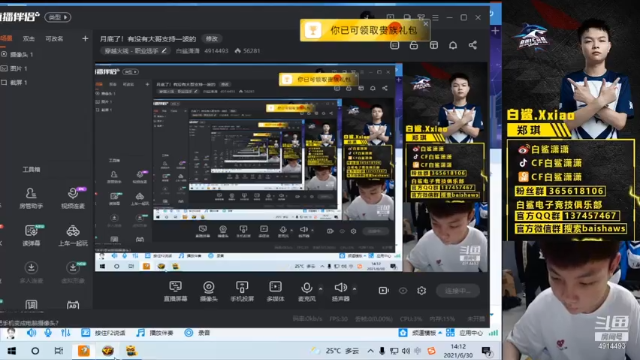Open the 词 tool at the toolbox bottom
This screenshot has height=360, width=640.
[x=31, y=304]
